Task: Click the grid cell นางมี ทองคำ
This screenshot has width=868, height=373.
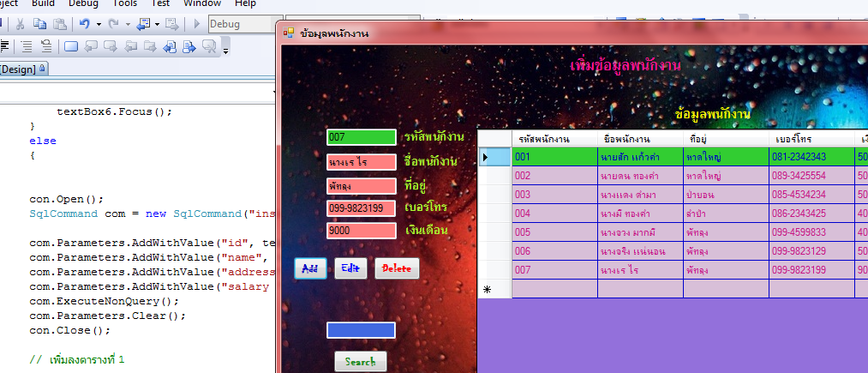Action: [x=640, y=214]
